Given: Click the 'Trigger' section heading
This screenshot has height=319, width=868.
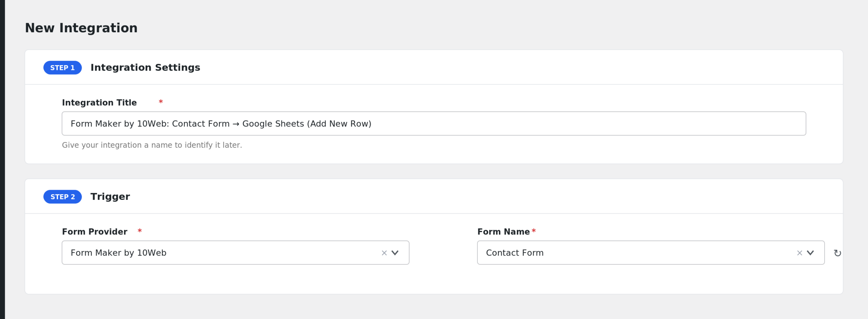Looking at the screenshot, I should (x=110, y=197).
